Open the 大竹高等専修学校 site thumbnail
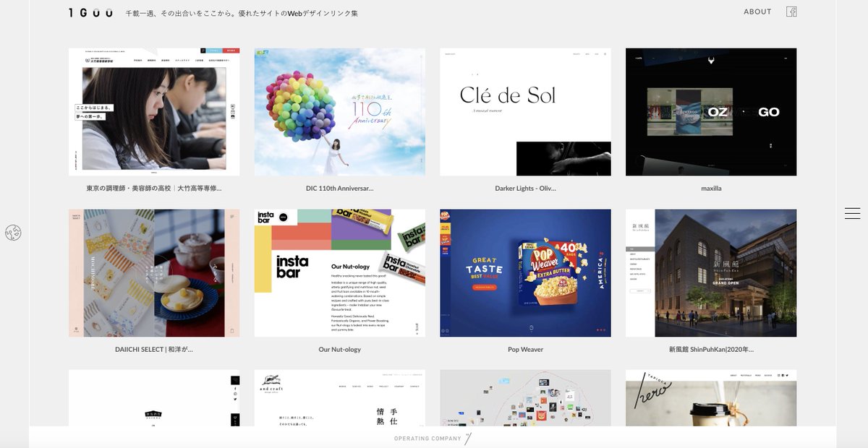This screenshot has width=868, height=448. [154, 112]
